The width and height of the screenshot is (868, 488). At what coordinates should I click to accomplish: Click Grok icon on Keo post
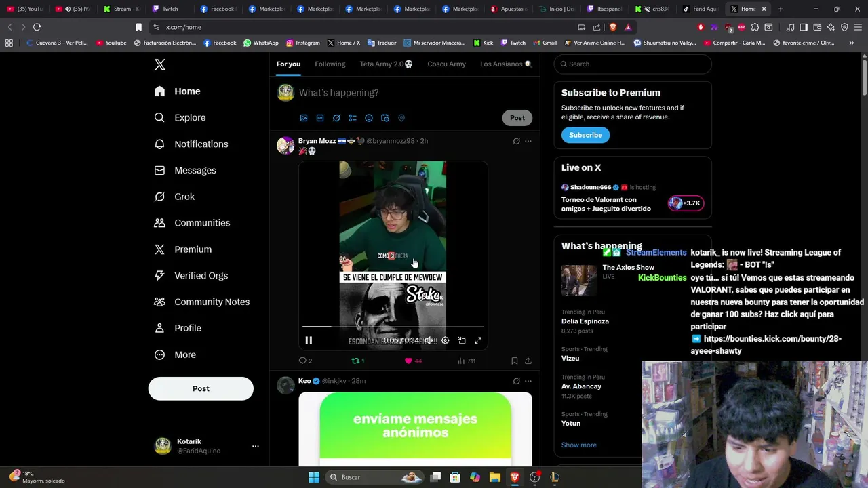pos(516,381)
